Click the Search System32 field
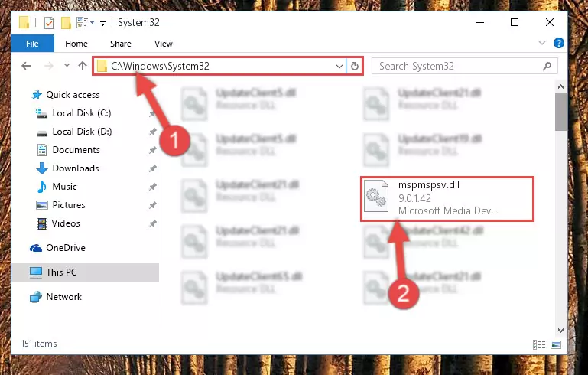The width and height of the screenshot is (588, 375). [464, 67]
